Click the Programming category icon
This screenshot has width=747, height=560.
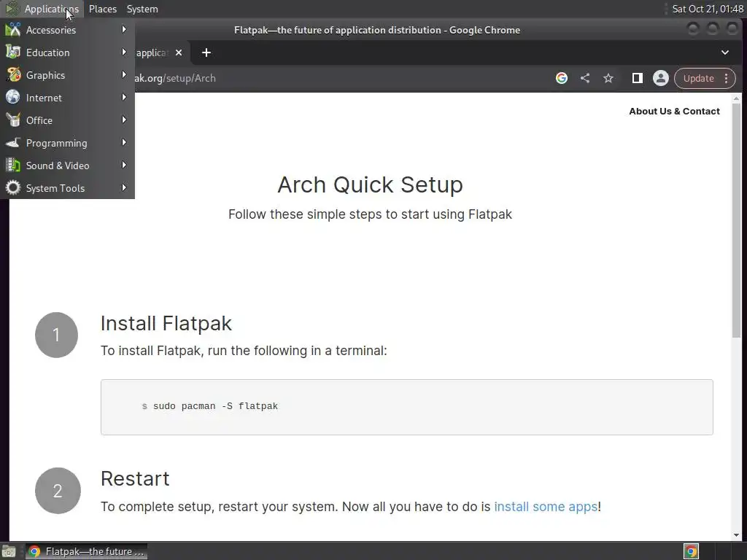pos(13,142)
